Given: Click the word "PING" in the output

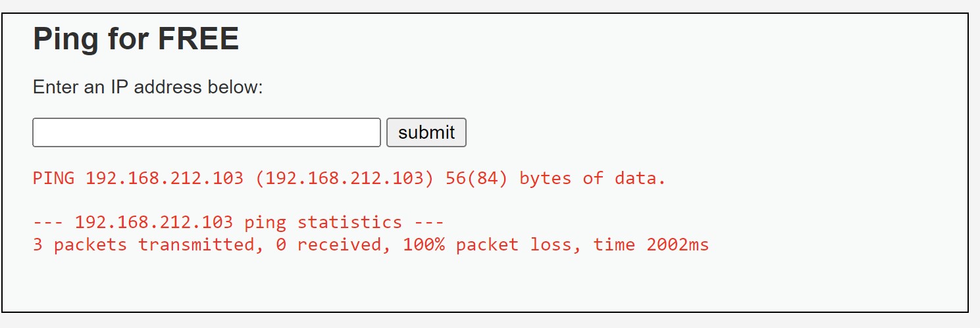Looking at the screenshot, I should tap(53, 178).
